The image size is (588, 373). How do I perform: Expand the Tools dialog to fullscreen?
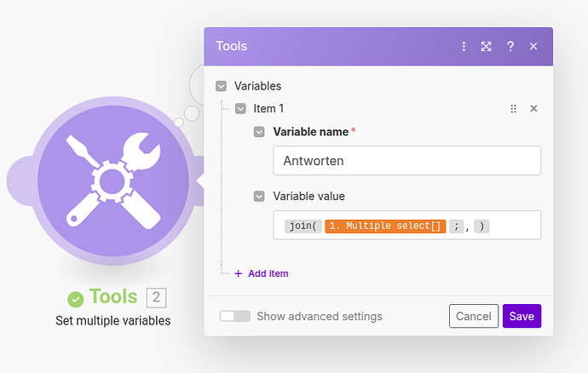(x=487, y=46)
